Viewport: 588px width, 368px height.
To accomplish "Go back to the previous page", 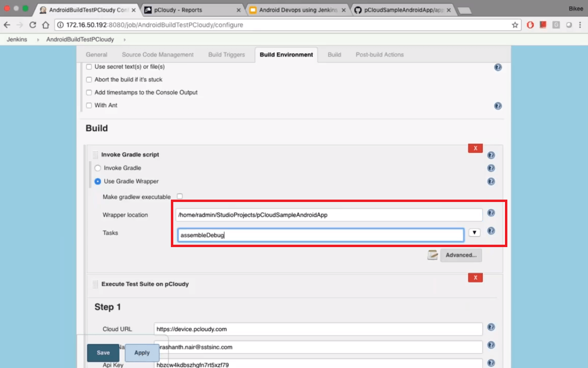I will (7, 25).
